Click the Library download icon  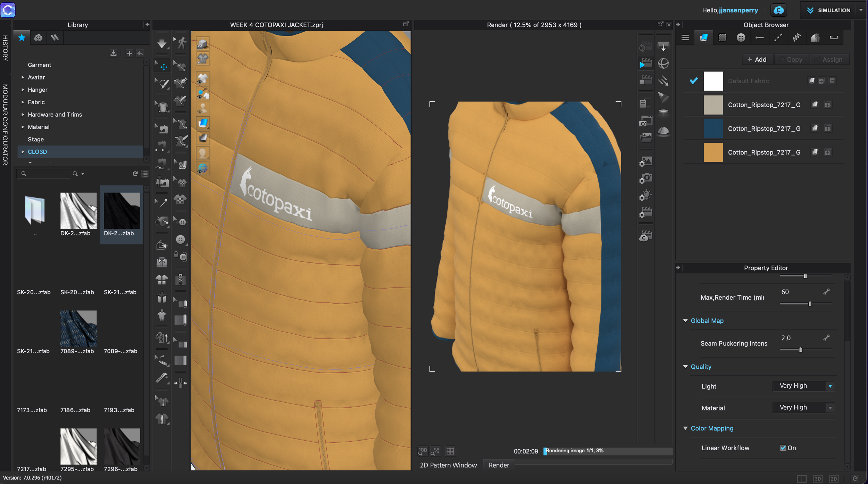pyautogui.click(x=113, y=53)
